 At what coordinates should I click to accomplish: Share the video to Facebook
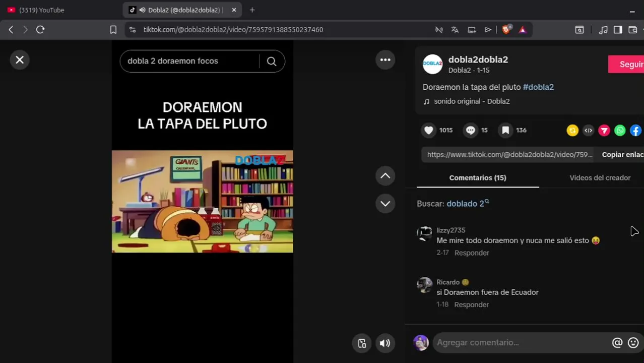635,131
